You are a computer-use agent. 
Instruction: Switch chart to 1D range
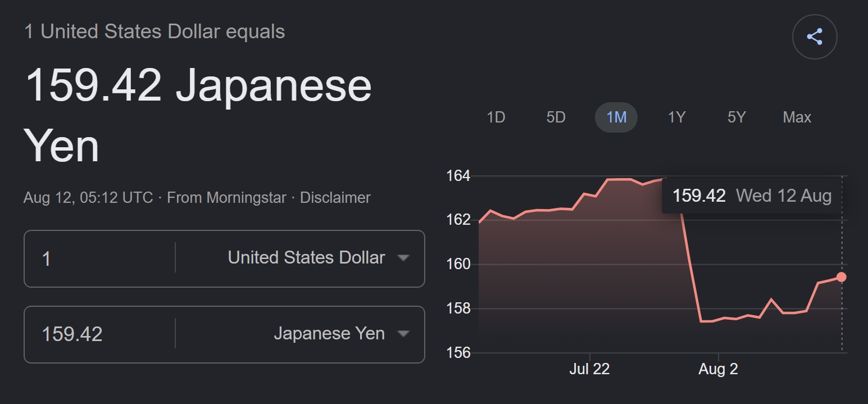click(496, 117)
